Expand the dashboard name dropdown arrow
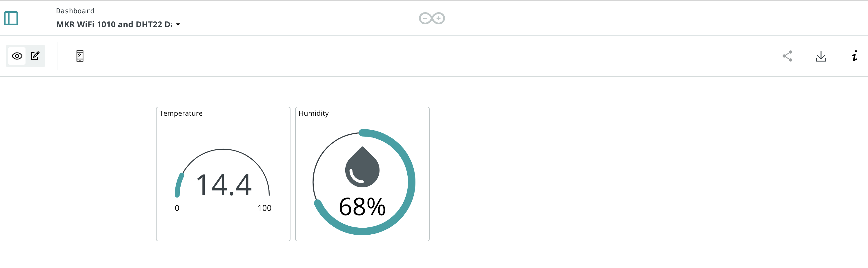The height and width of the screenshot is (268, 868). [178, 25]
